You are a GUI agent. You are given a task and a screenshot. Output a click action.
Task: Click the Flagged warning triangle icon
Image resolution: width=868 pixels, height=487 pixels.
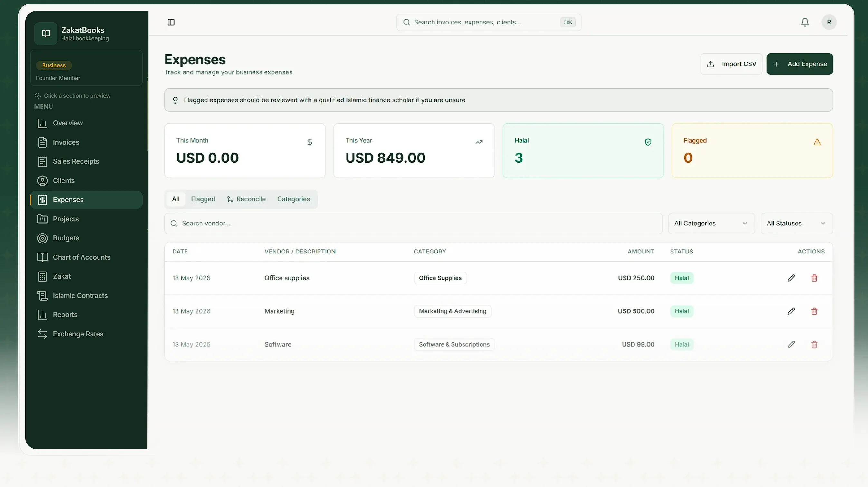pyautogui.click(x=817, y=142)
